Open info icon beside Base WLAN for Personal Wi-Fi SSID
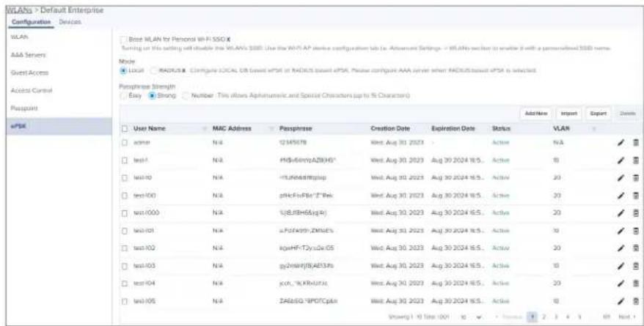Image resolution: width=644 pixels, height=326 pixels. pos(228,40)
